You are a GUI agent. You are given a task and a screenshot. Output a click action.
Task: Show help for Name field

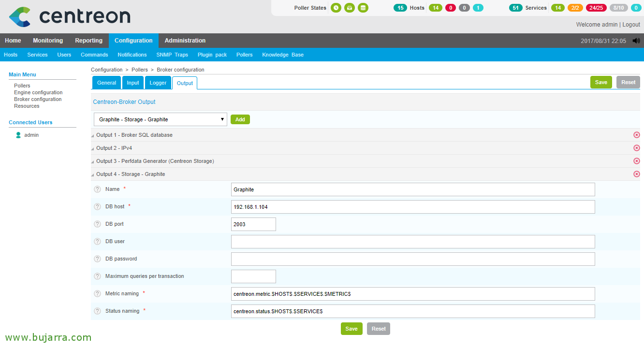click(x=97, y=189)
